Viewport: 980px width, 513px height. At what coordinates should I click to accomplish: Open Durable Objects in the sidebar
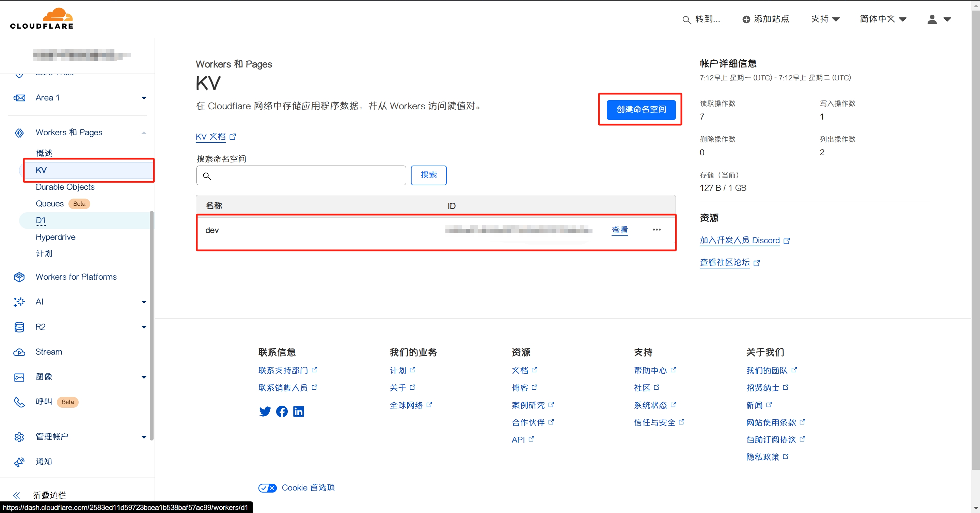coord(65,187)
